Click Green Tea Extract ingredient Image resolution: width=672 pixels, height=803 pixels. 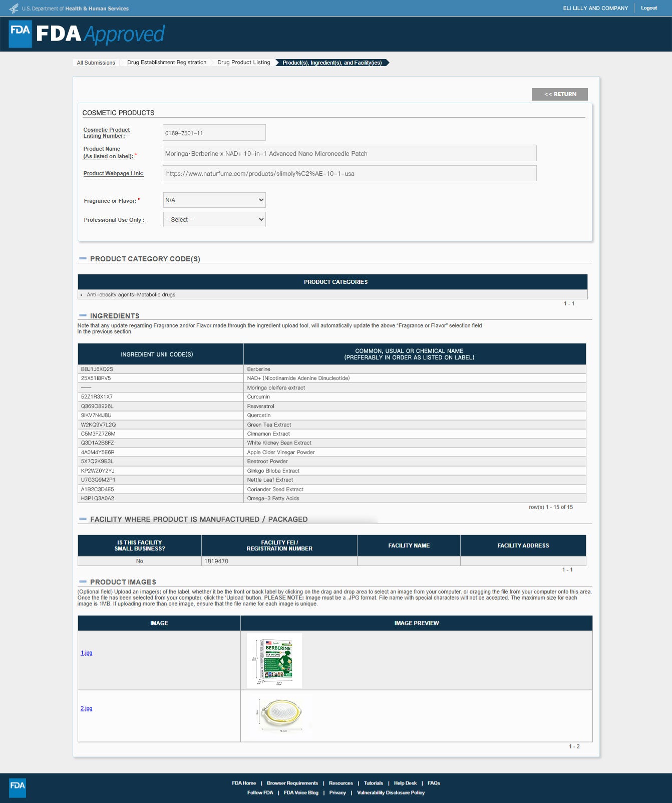[269, 425]
